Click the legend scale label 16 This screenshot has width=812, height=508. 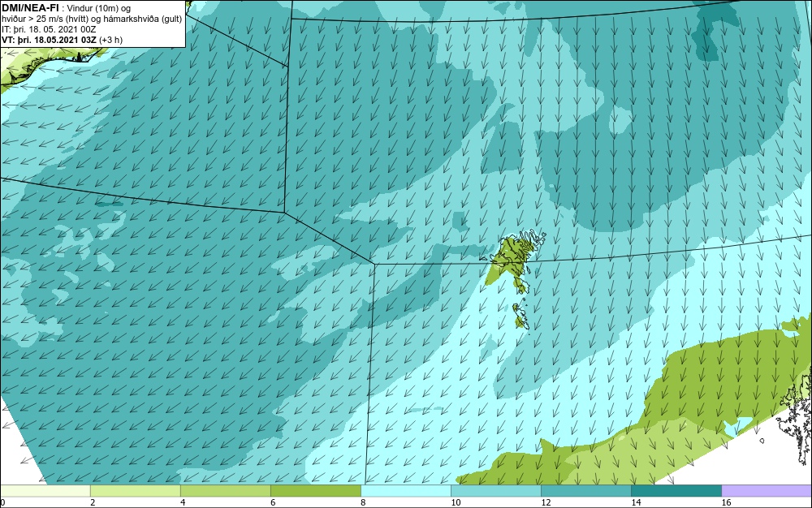click(x=727, y=502)
